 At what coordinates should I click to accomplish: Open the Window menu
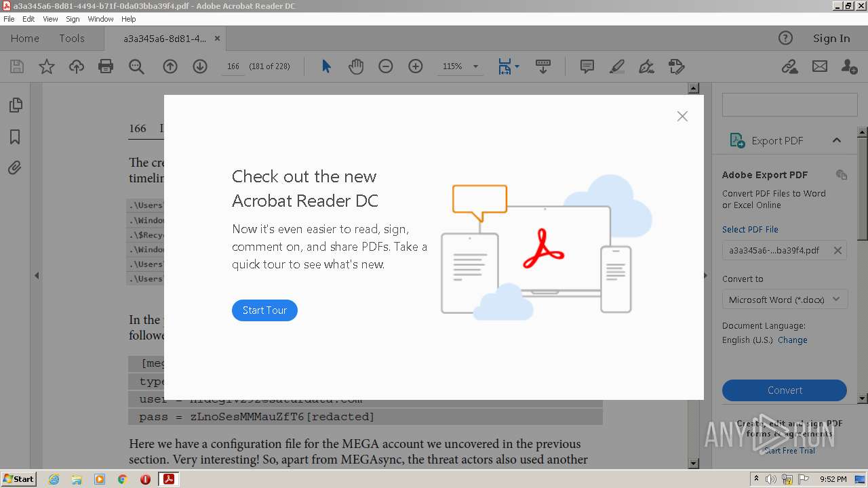coord(100,19)
